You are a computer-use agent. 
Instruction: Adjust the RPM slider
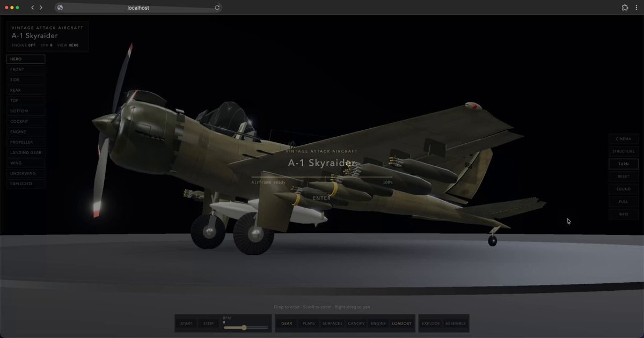tap(246, 327)
